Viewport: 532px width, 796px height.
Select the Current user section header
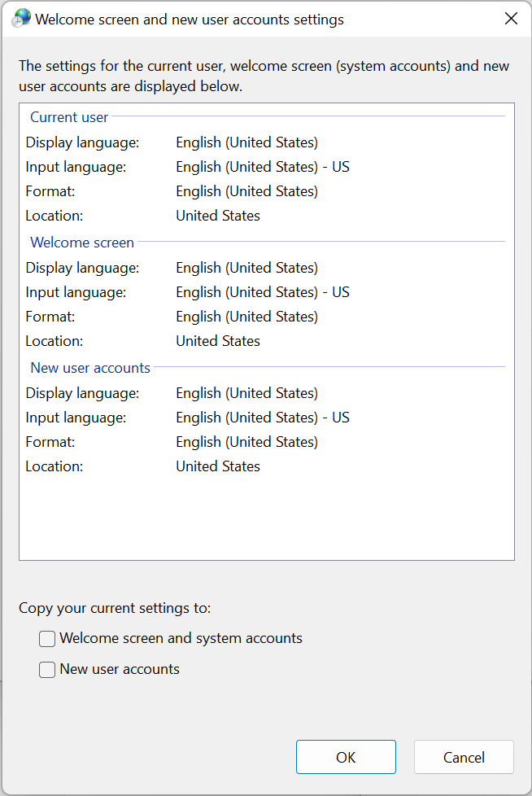point(68,117)
